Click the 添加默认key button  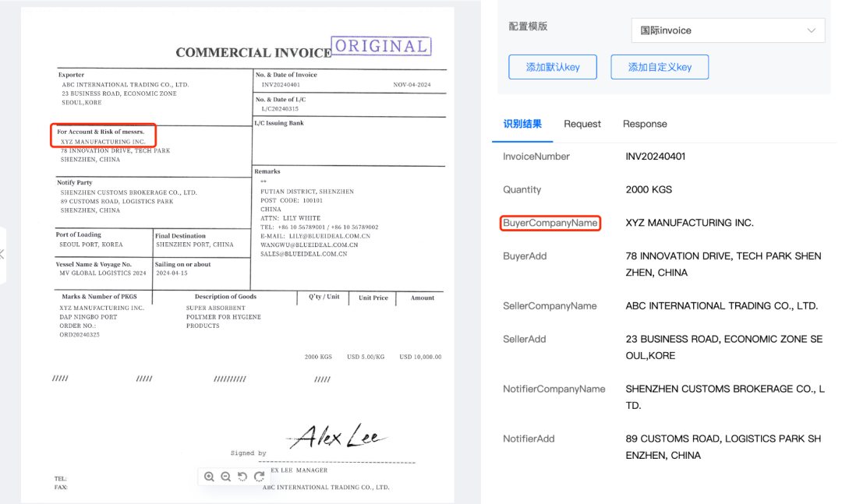[553, 67]
